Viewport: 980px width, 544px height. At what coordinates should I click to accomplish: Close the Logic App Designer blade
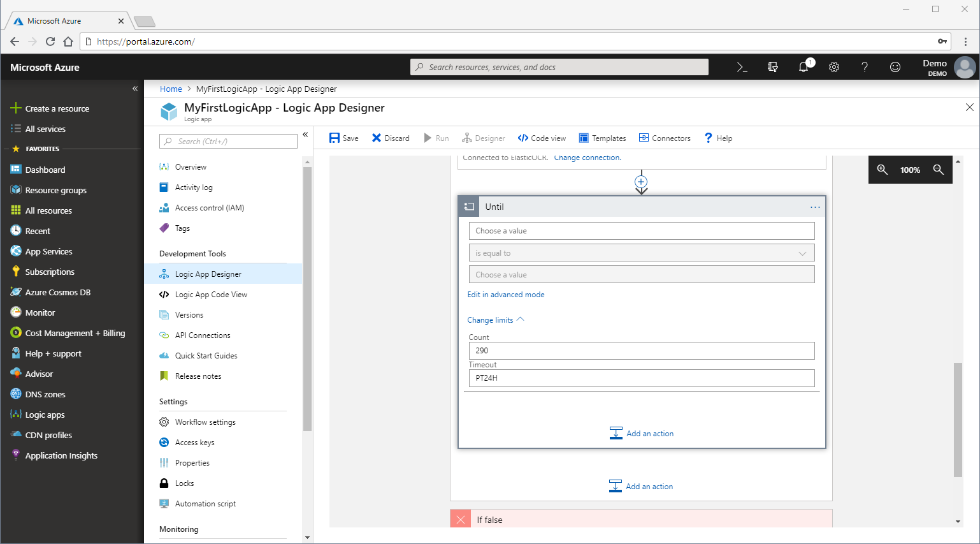(x=969, y=107)
